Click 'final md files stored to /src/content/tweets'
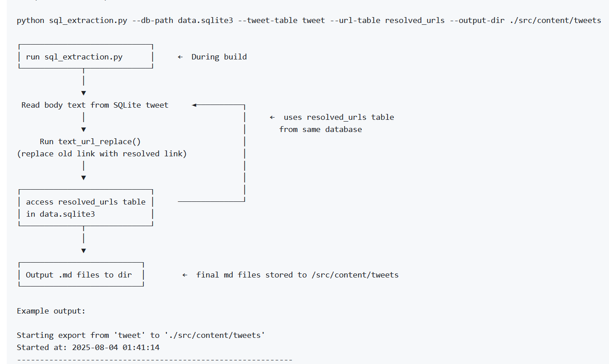Viewport: 609px width, 364px height. [297, 275]
